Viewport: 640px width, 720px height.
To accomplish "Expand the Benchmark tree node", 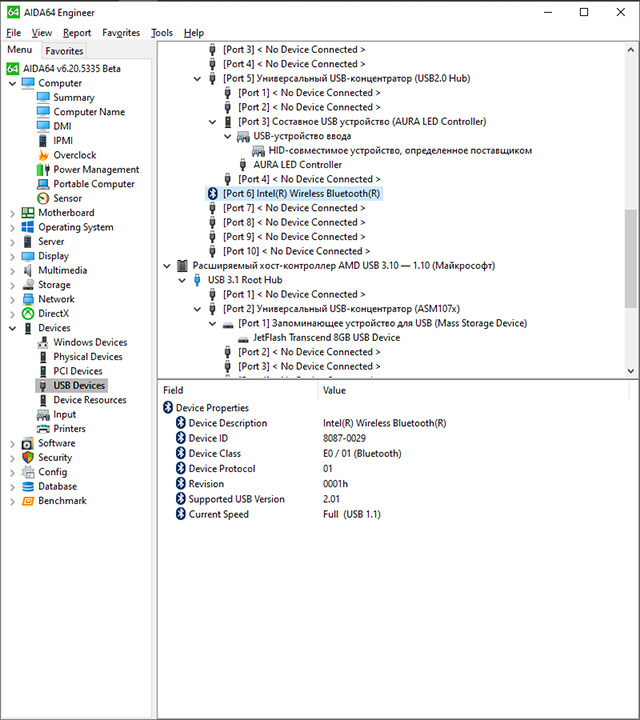I will click(x=12, y=501).
